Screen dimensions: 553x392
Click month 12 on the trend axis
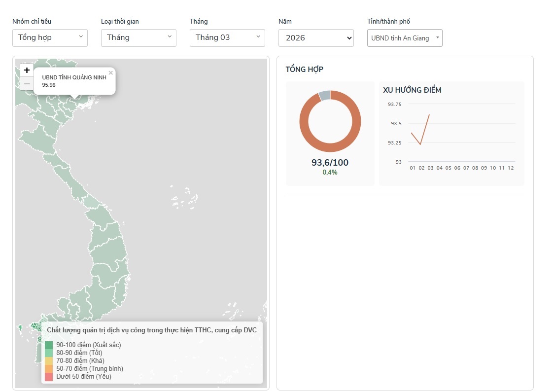tap(511, 168)
